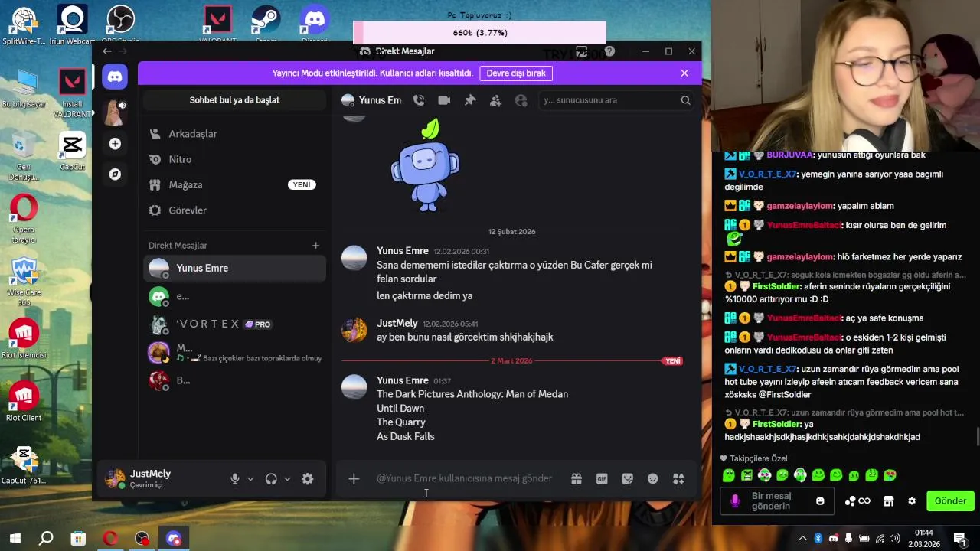Click the 660₺ donation goal bar

pos(479,33)
